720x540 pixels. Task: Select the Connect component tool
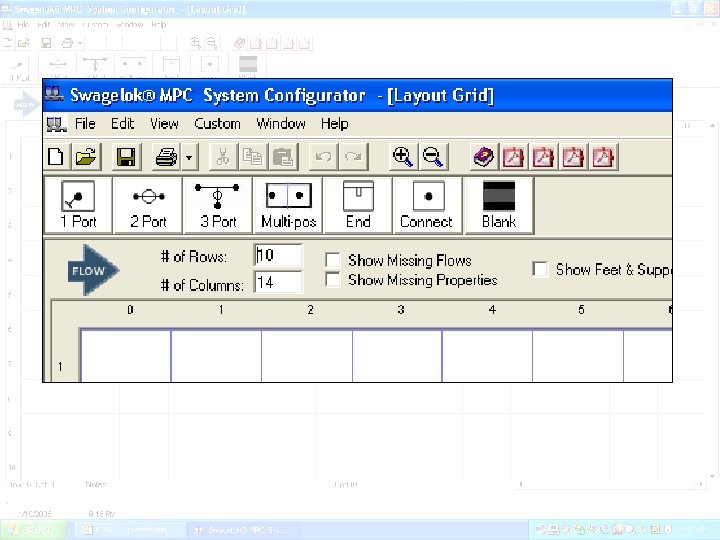click(428, 205)
